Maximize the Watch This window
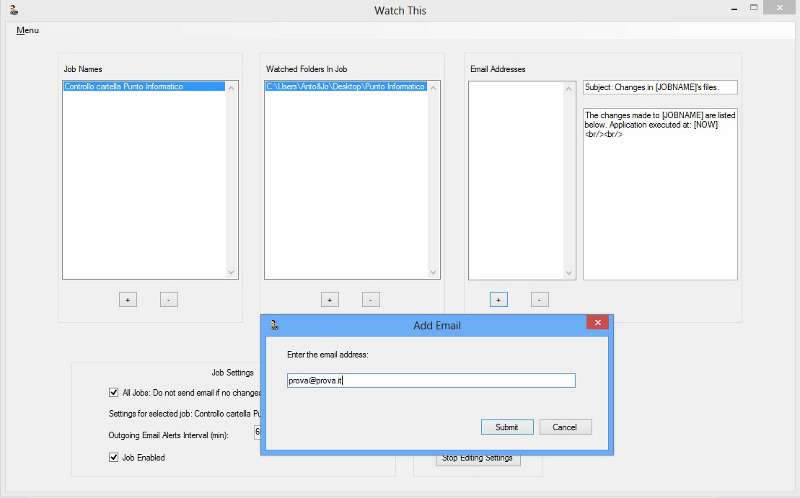Image resolution: width=800 pixels, height=498 pixels. click(754, 8)
